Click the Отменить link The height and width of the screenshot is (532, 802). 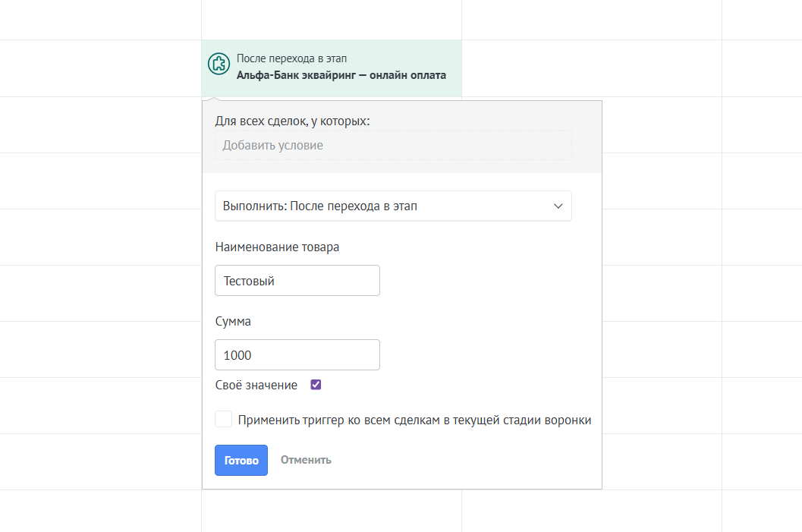tap(306, 460)
